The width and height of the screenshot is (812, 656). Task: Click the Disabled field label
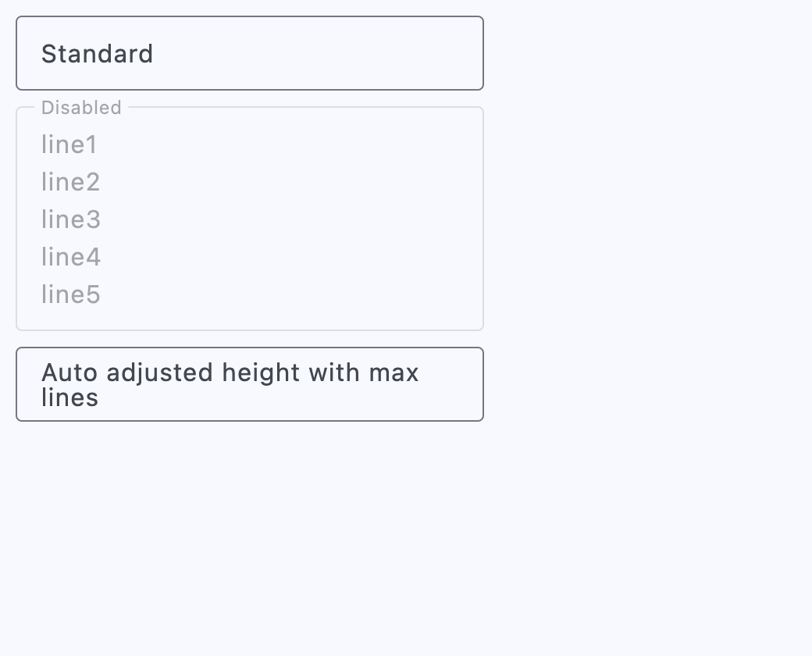coord(81,108)
